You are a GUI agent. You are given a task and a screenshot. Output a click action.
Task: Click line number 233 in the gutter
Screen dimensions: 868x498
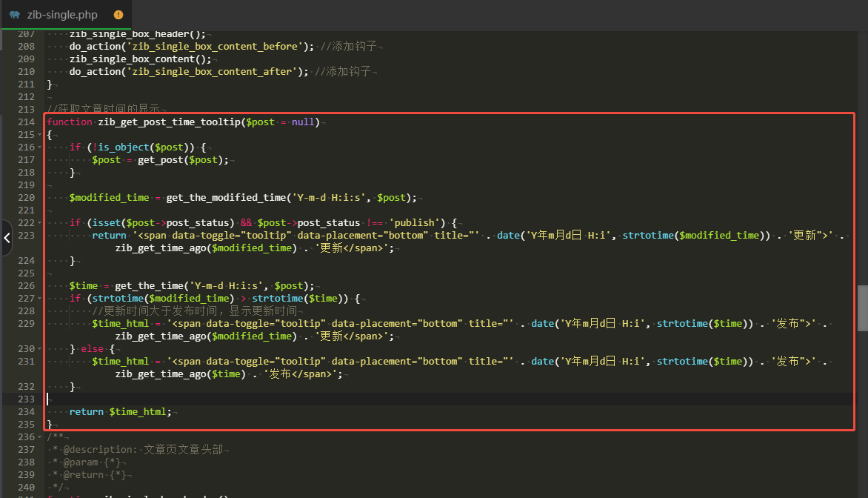point(26,399)
